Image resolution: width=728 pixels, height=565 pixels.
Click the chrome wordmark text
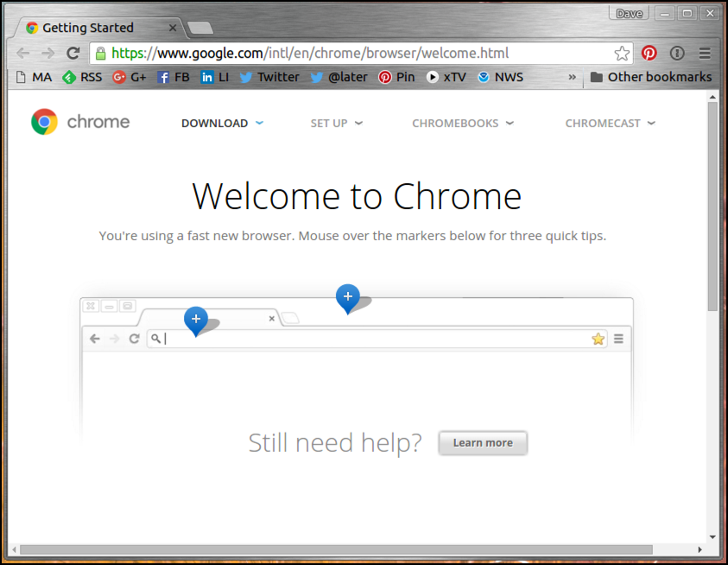(98, 122)
